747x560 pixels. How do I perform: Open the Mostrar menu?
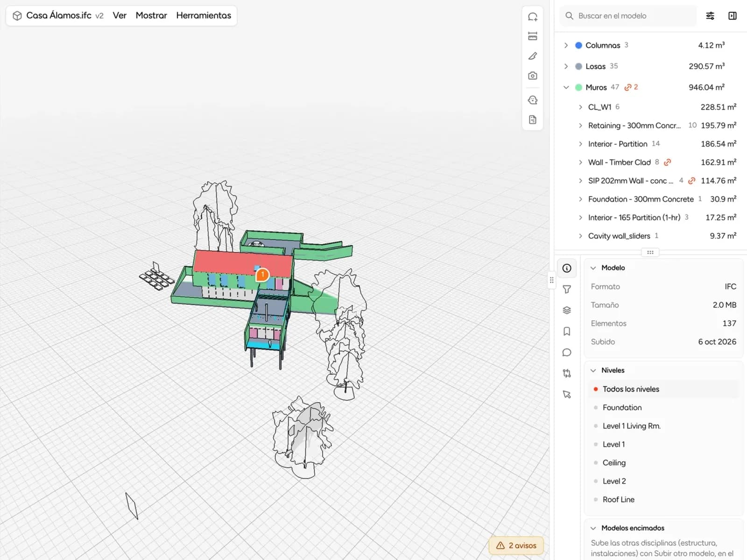point(151,15)
